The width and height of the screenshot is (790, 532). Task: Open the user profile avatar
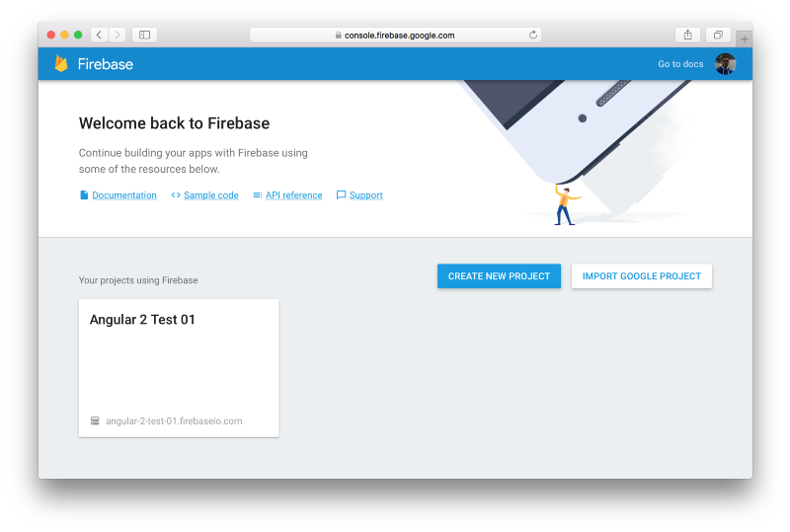pos(725,64)
